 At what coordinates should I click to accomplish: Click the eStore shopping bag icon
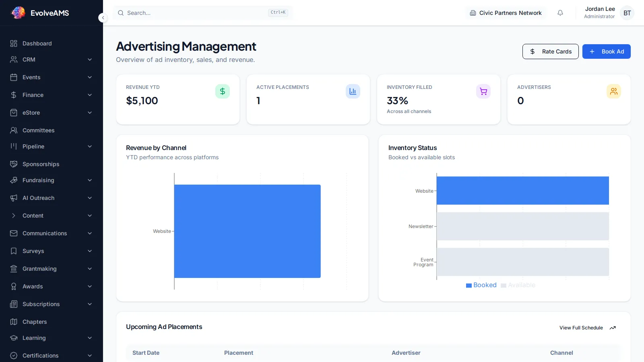pyautogui.click(x=14, y=113)
